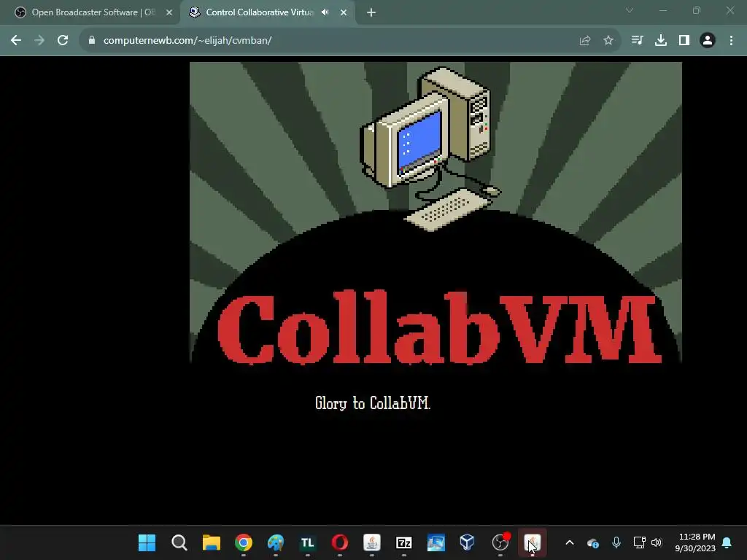Toggle the Chrome side panel
The height and width of the screenshot is (560, 747).
pyautogui.click(x=684, y=41)
